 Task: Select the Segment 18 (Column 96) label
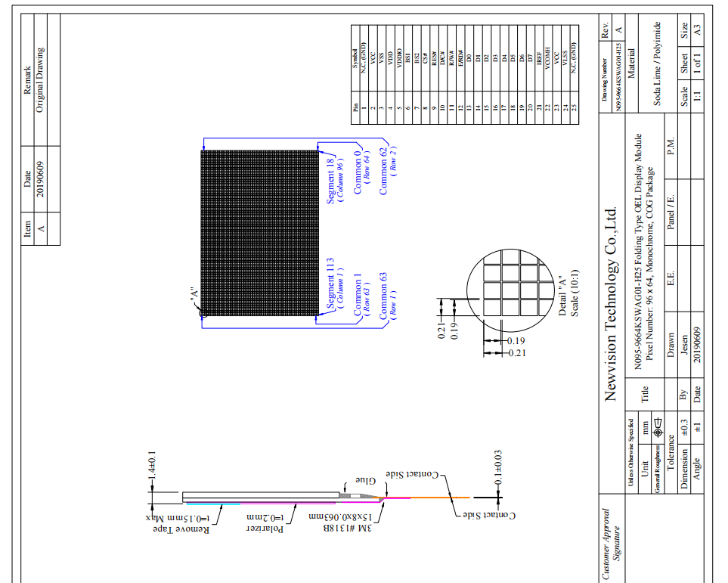[x=334, y=181]
